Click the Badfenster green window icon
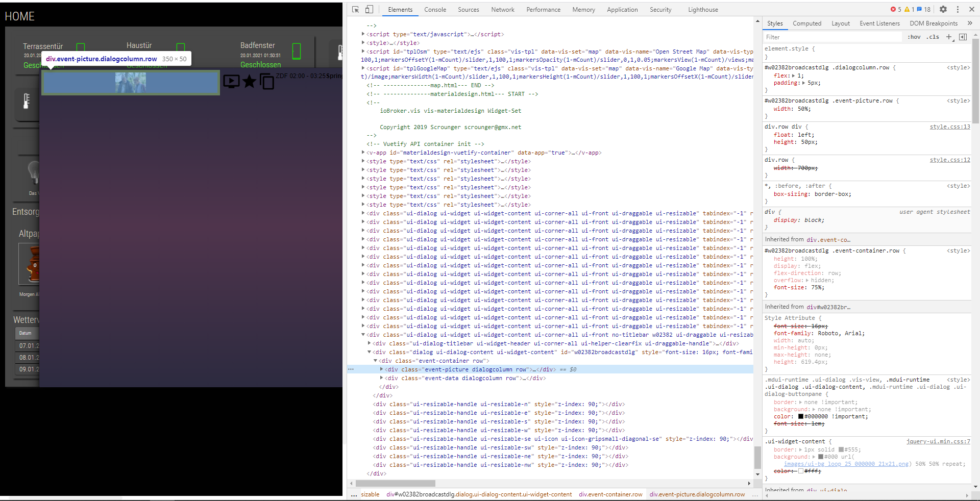The height and width of the screenshot is (501, 980). pyautogui.click(x=296, y=51)
